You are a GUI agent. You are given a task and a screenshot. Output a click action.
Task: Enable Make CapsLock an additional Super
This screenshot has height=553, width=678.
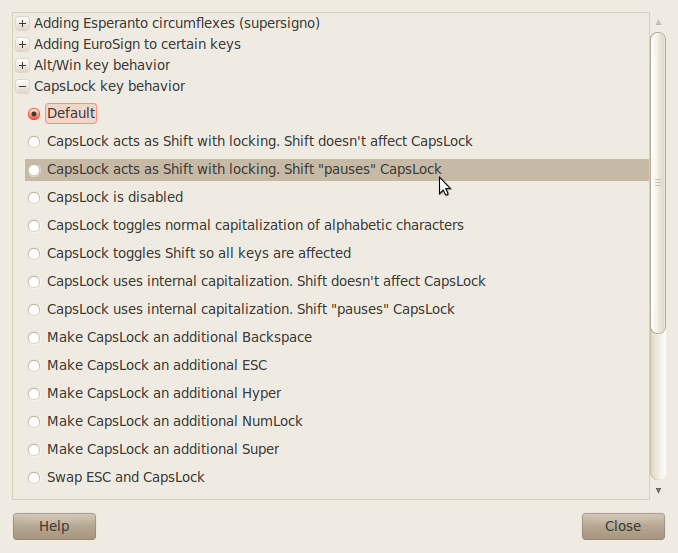pos(35,449)
